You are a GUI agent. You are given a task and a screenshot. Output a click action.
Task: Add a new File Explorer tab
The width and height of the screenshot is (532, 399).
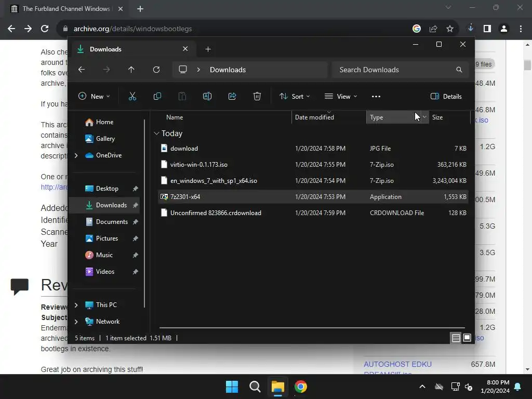pyautogui.click(x=208, y=49)
